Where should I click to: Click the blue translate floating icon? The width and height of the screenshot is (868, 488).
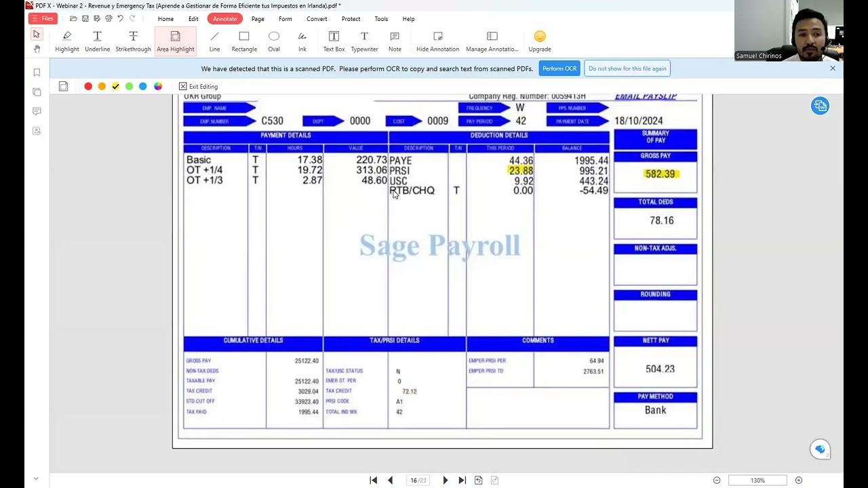pos(820,106)
